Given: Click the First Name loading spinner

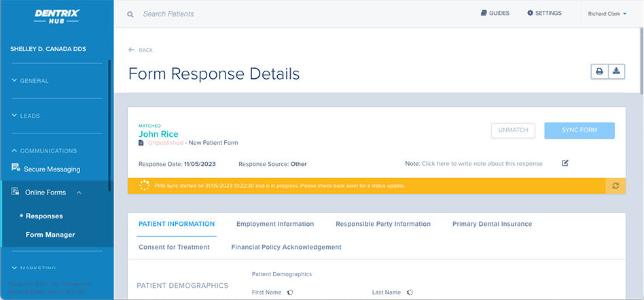Looking at the screenshot, I should pos(290,293).
